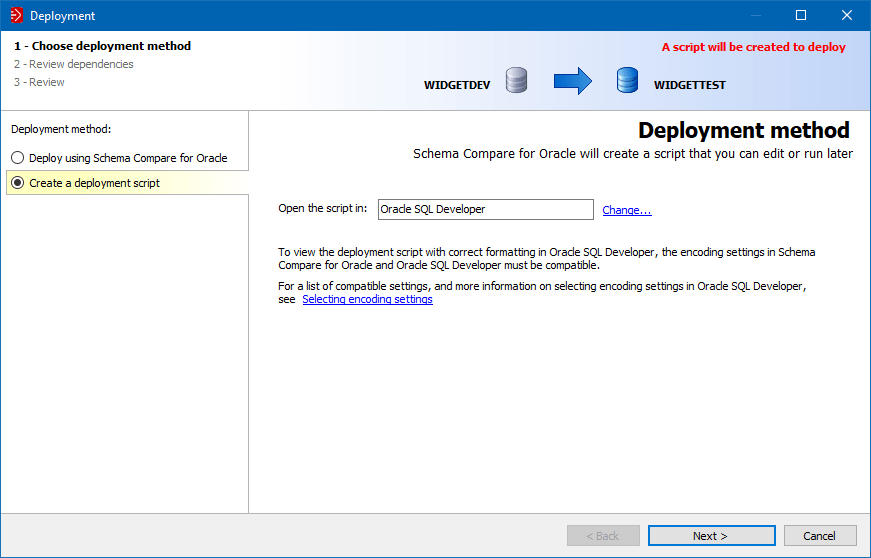Click the greyed-out < Back button
Viewport: 871px width, 558px height.
602,536
